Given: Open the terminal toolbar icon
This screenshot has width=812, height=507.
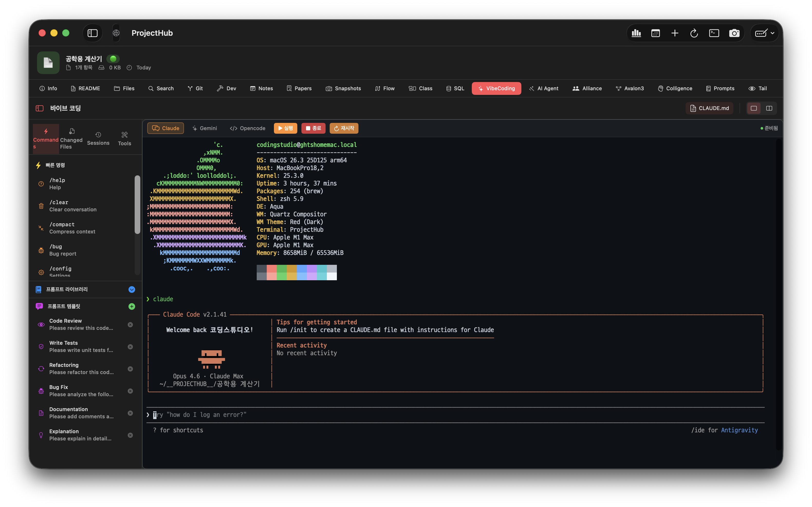Looking at the screenshot, I should point(714,33).
